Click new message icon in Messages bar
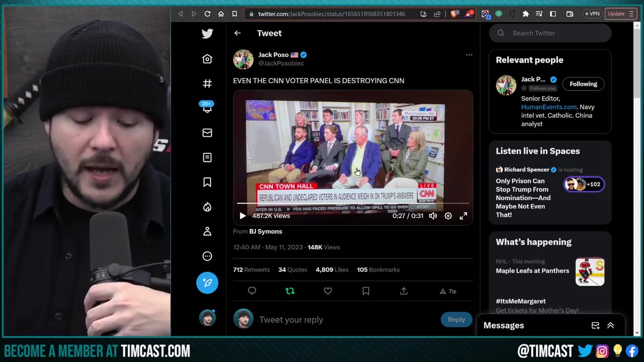The width and height of the screenshot is (644, 362). [x=595, y=326]
